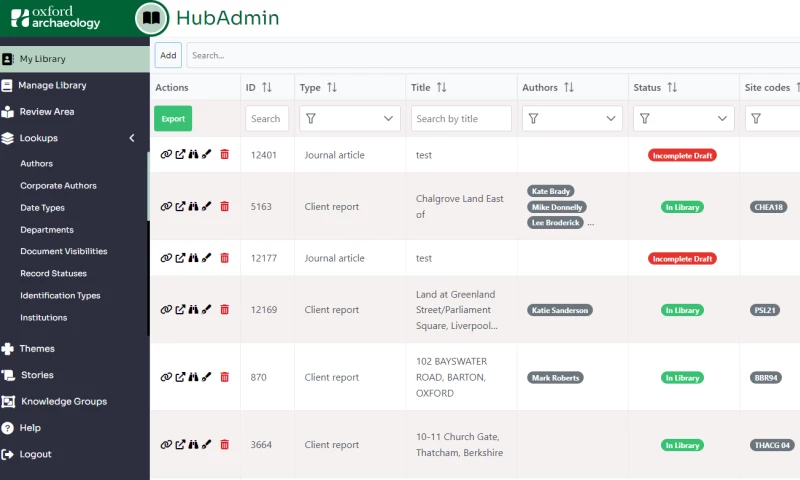The width and height of the screenshot is (800, 480).
Task: Click the link icon for record 12401
Action: click(166, 155)
